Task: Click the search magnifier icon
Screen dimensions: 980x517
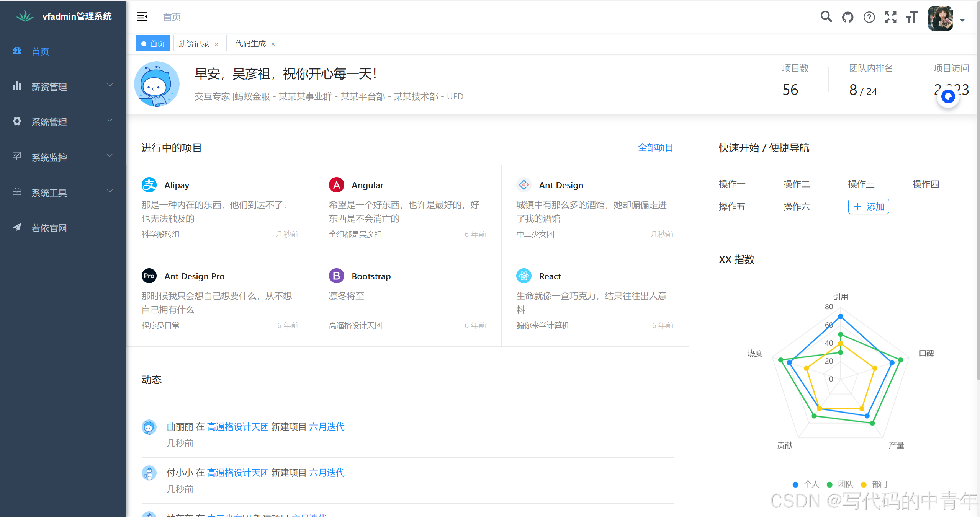Action: point(826,17)
